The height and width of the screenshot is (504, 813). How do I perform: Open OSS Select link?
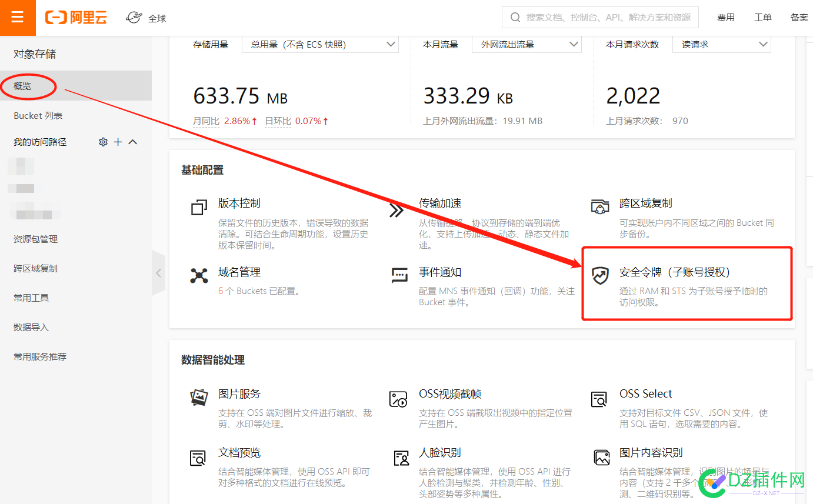pos(645,394)
